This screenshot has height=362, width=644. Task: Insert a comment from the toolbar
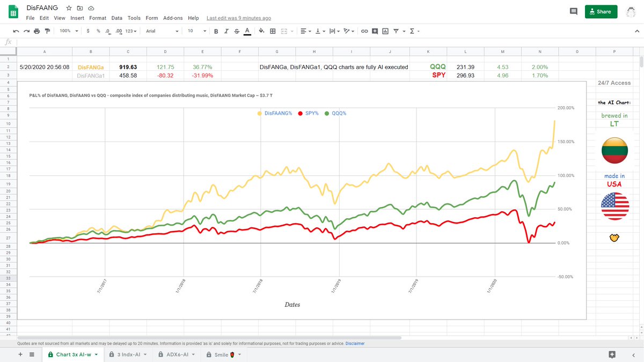click(375, 31)
